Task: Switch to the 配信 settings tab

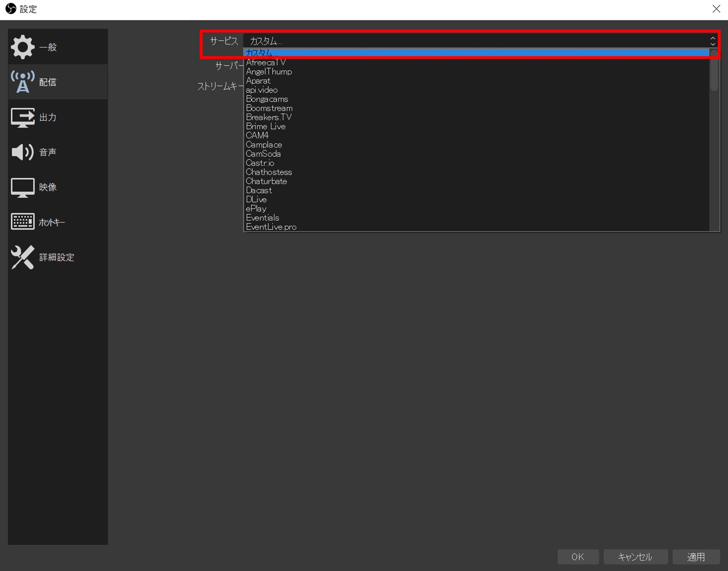Action: point(58,82)
